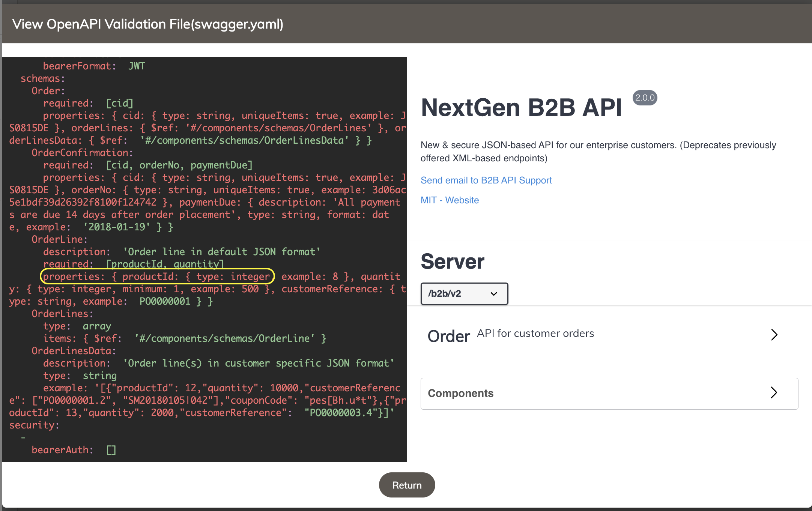Click the 'security:' YAML key
This screenshot has height=511, width=812.
34,425
